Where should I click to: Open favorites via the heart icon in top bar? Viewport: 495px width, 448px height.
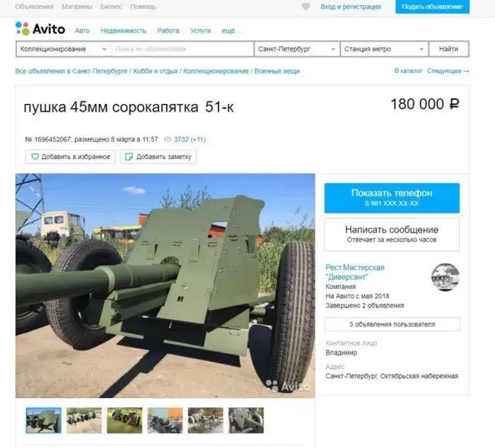click(x=305, y=6)
